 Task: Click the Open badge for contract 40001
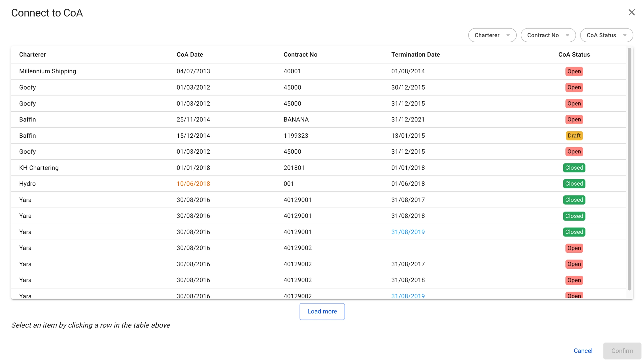(574, 71)
